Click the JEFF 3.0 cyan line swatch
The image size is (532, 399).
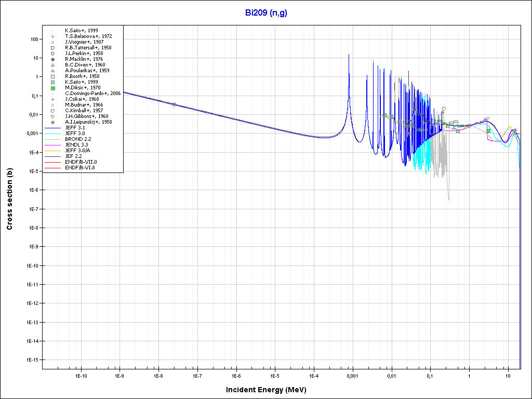[x=53, y=134]
